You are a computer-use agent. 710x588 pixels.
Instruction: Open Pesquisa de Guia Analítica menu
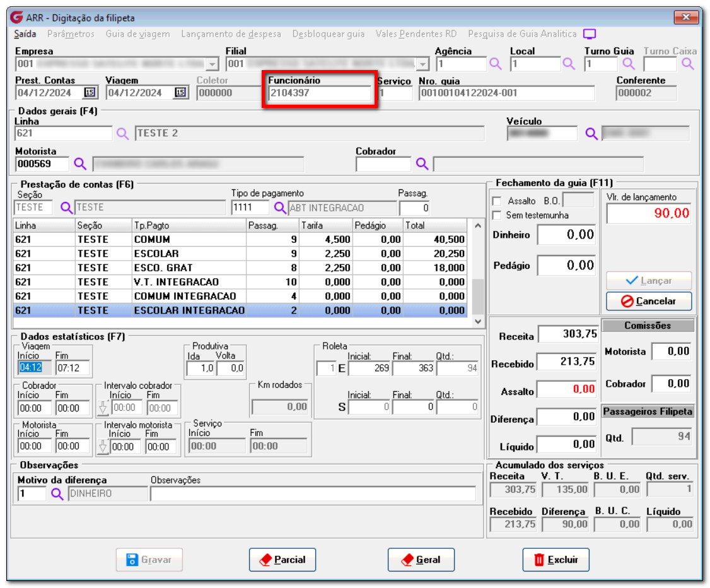(x=522, y=34)
